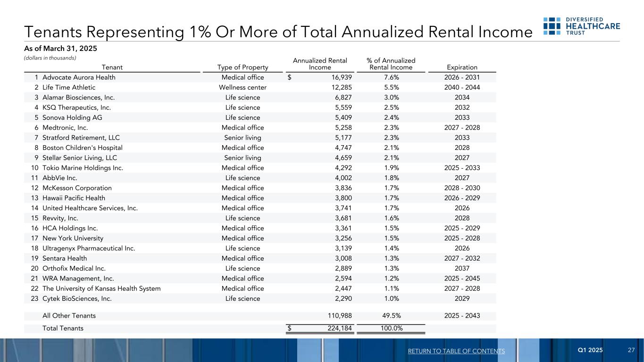Click the 2029 expiration for Cytek BioSciences

[x=462, y=298]
